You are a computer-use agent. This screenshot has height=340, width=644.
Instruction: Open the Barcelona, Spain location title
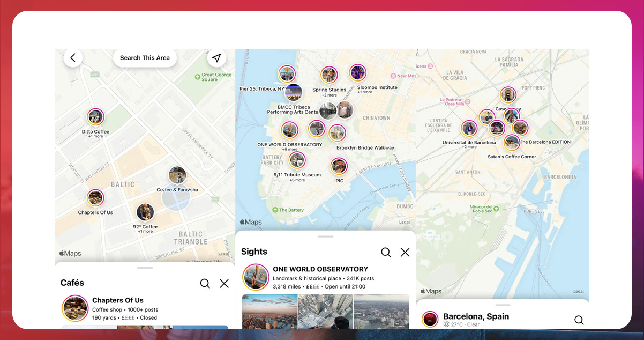coord(476,316)
